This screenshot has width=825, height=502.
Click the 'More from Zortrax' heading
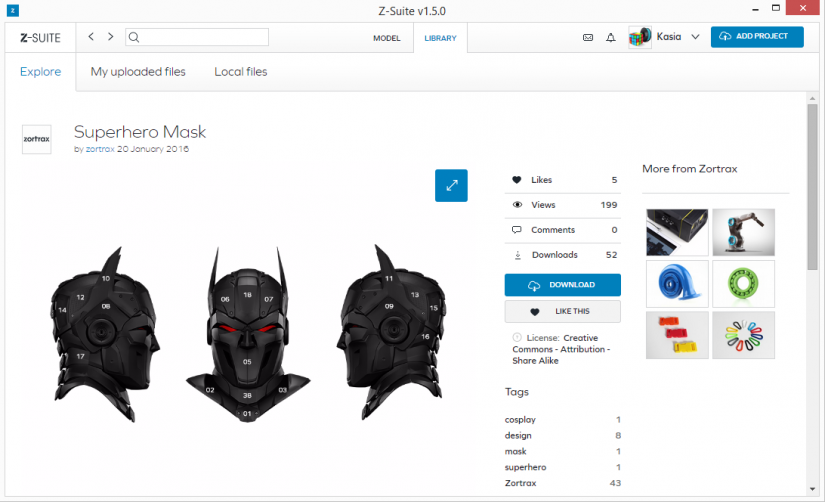point(689,169)
